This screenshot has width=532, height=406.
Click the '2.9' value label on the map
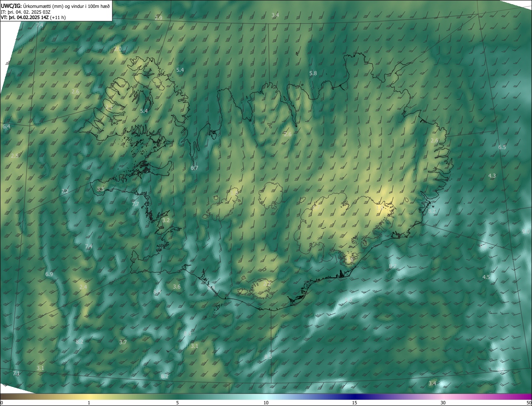click(158, 18)
